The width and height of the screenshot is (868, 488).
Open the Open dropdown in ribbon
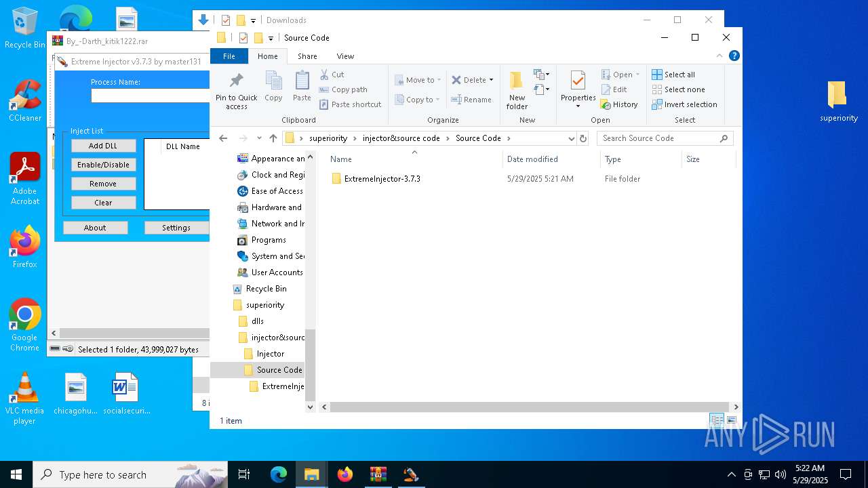[x=620, y=75]
